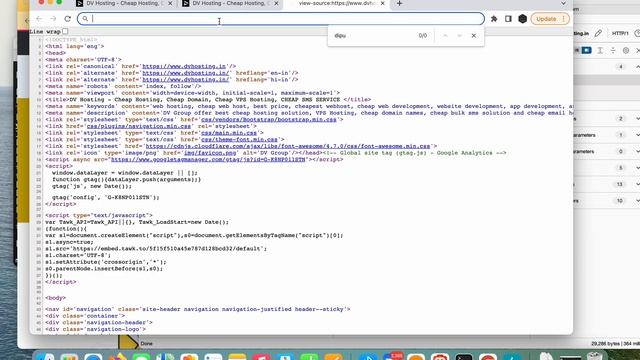Open the Chrome three-dot menu
Viewport: 640px width, 360px height.
[x=564, y=19]
